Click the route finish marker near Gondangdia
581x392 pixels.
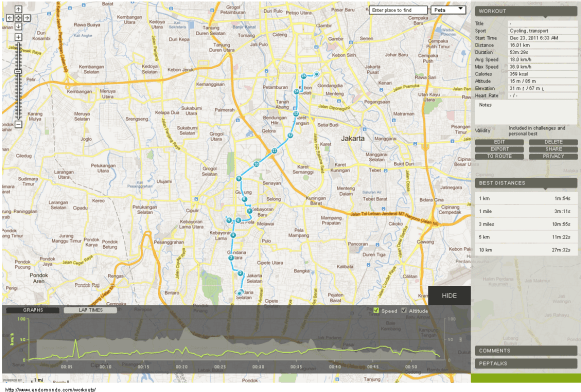(x=316, y=74)
